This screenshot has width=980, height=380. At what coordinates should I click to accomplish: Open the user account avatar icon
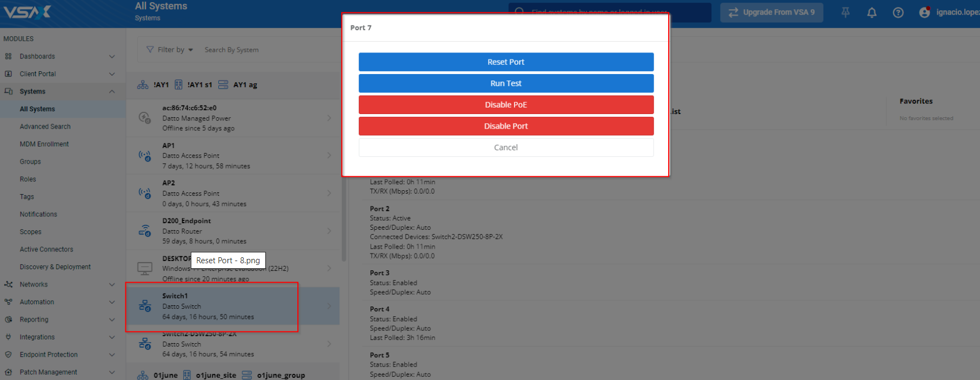pyautogui.click(x=924, y=12)
